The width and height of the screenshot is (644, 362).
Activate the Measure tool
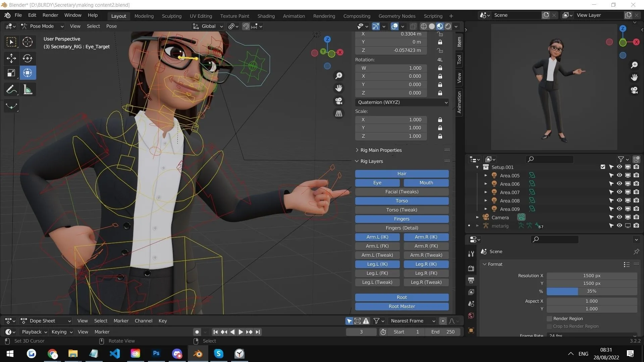coord(28,89)
